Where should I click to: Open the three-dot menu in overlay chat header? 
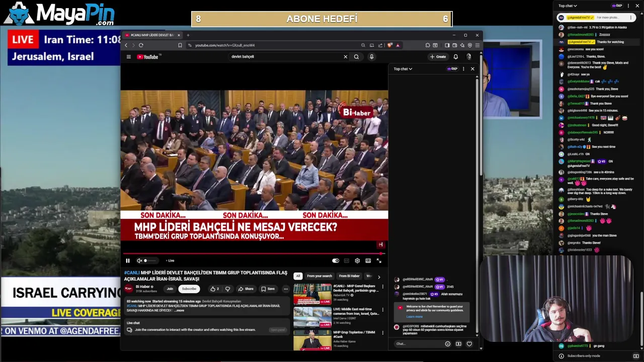click(x=628, y=6)
